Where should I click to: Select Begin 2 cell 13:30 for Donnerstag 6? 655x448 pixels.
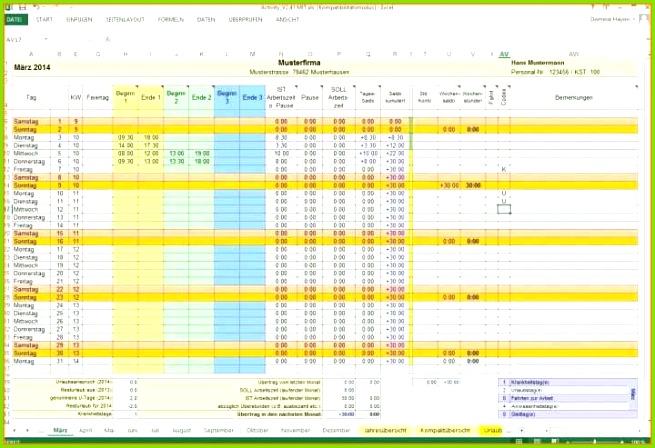point(176,161)
